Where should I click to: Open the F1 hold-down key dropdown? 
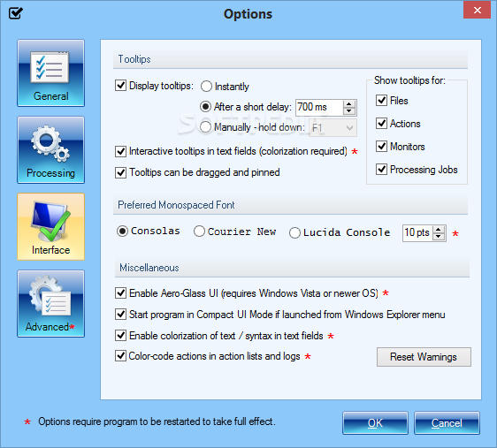[333, 128]
